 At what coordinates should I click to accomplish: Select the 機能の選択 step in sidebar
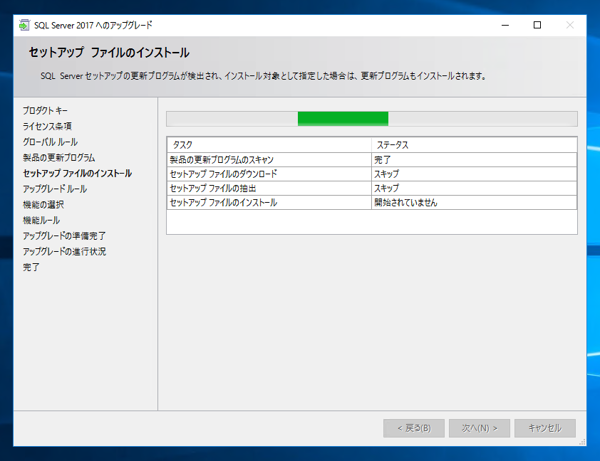[x=43, y=205]
